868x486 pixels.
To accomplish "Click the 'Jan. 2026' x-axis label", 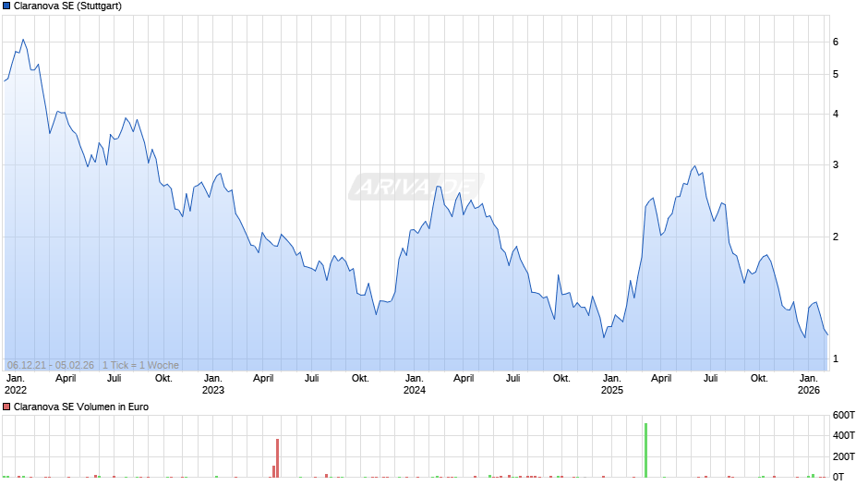I will pos(809,384).
